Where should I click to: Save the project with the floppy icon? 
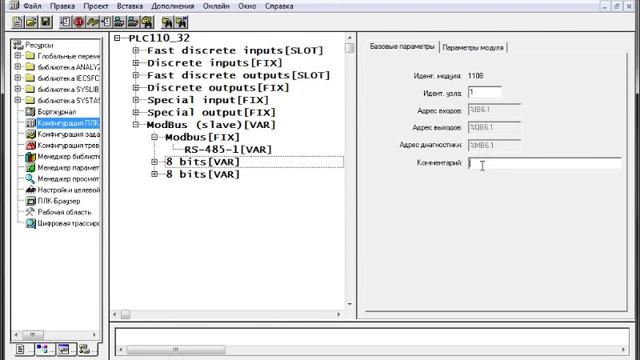click(x=45, y=22)
